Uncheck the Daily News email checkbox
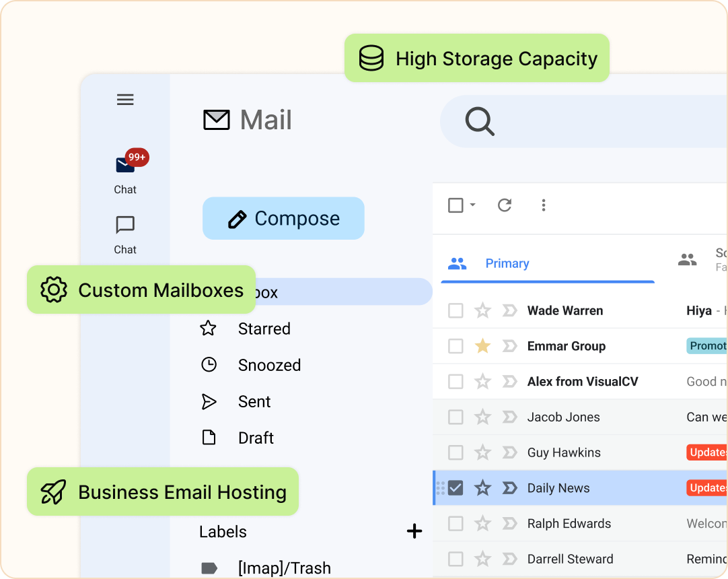Image resolution: width=728 pixels, height=579 pixels. coord(456,488)
